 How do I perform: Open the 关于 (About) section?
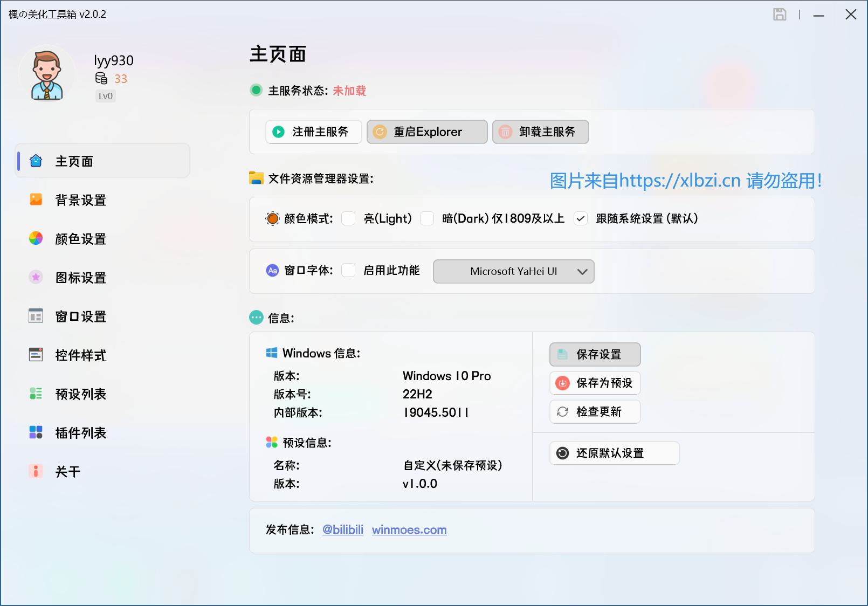coord(67,471)
